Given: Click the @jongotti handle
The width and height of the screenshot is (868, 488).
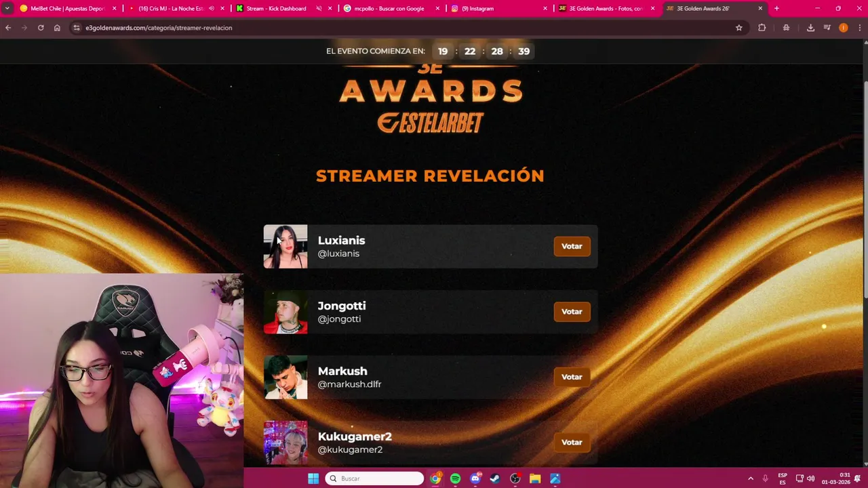Looking at the screenshot, I should pos(339,319).
